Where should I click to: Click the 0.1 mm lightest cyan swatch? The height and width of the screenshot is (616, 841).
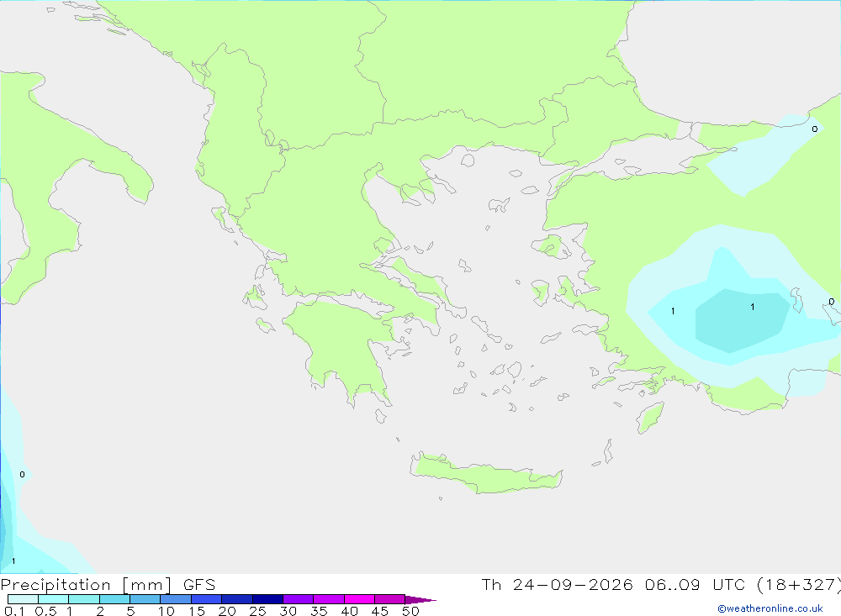click(23, 599)
